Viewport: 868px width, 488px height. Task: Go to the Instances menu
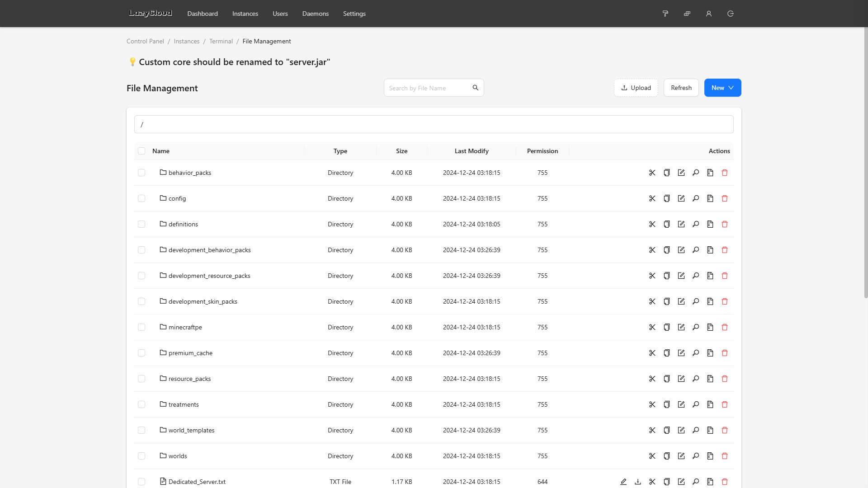[245, 14]
